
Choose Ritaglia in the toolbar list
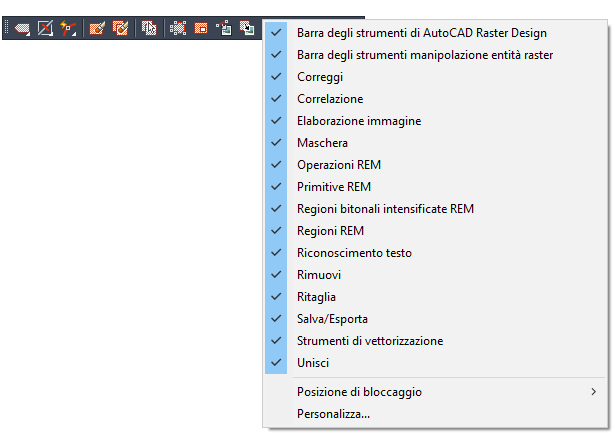(x=435, y=297)
